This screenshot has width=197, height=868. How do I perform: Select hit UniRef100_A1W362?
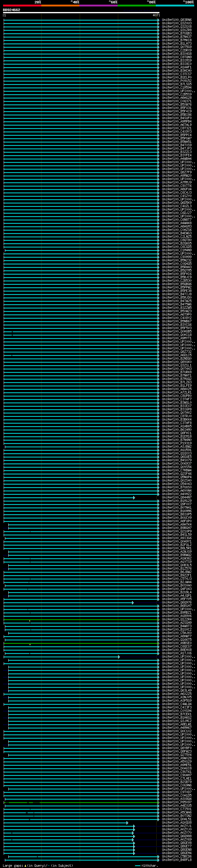176,559
